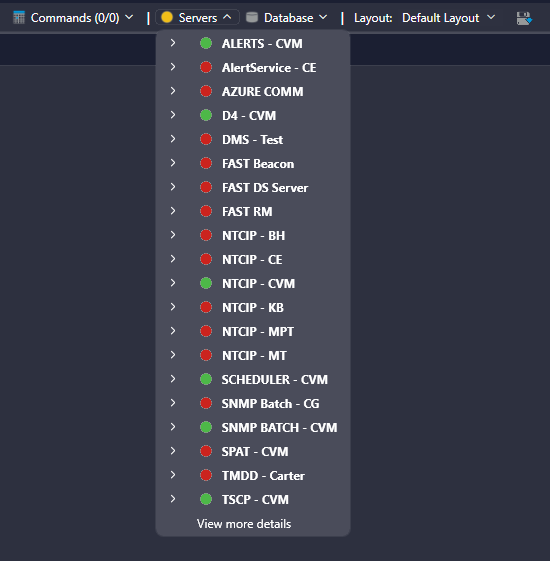Click the Commands grid icon
Image resolution: width=550 pixels, height=561 pixels.
point(19,18)
